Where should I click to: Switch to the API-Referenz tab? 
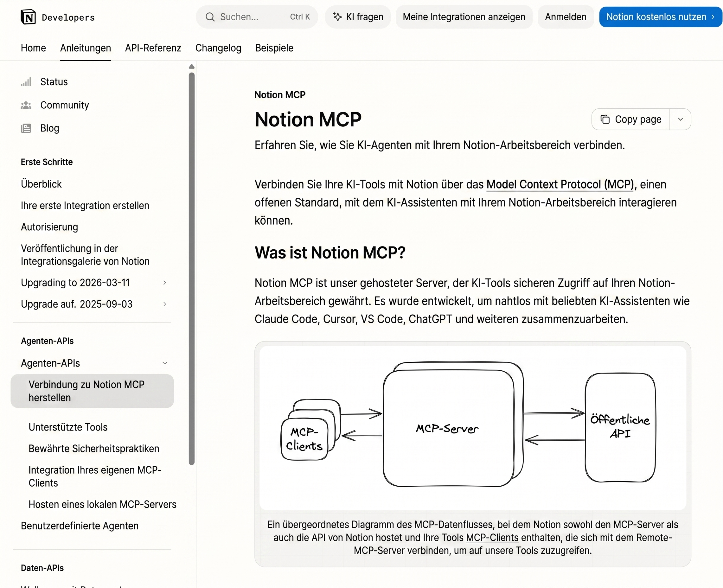pyautogui.click(x=153, y=48)
